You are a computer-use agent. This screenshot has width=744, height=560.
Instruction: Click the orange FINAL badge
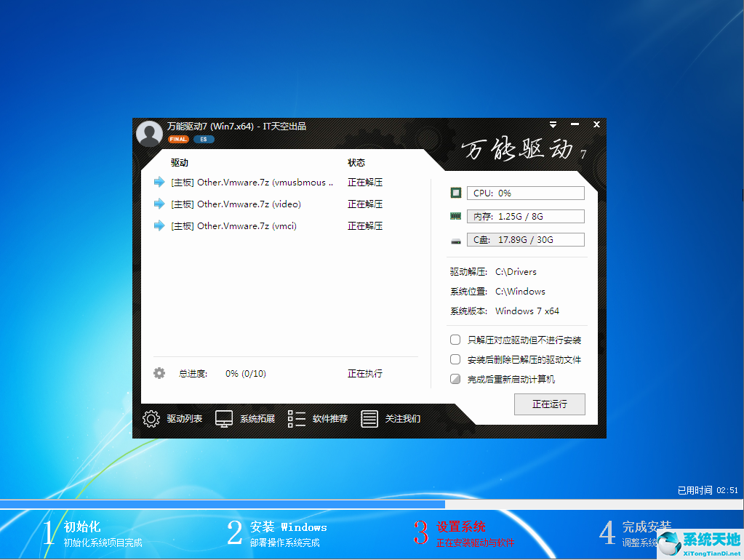pos(178,139)
